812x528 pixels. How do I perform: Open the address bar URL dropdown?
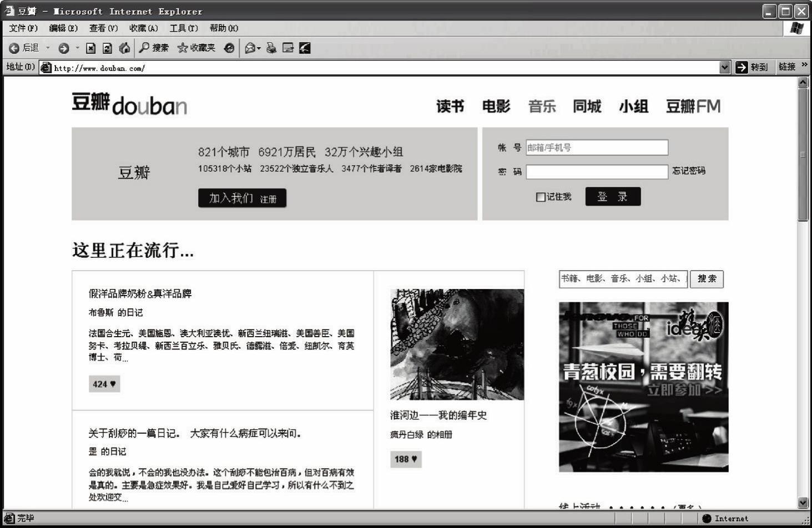tap(724, 67)
